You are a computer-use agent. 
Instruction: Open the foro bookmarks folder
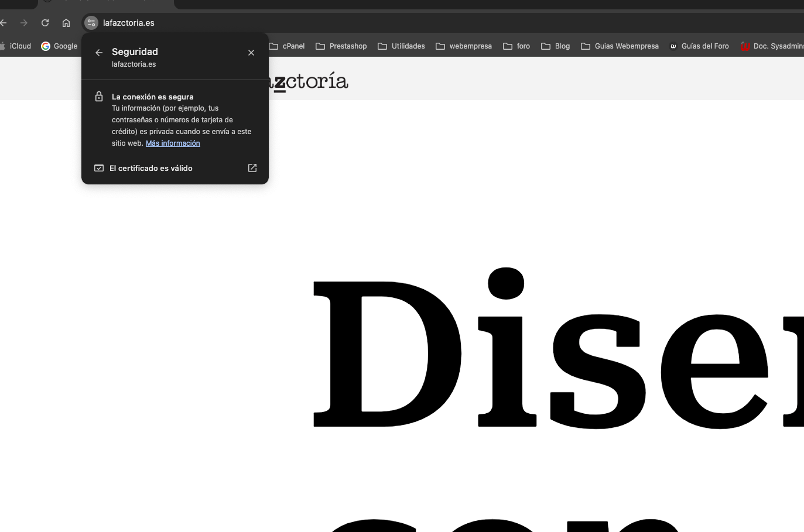516,46
